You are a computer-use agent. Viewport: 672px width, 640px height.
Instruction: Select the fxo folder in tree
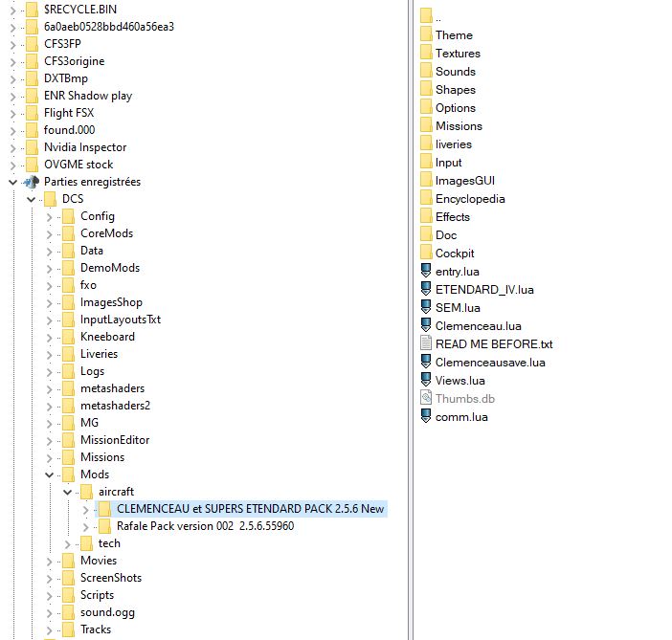(88, 285)
